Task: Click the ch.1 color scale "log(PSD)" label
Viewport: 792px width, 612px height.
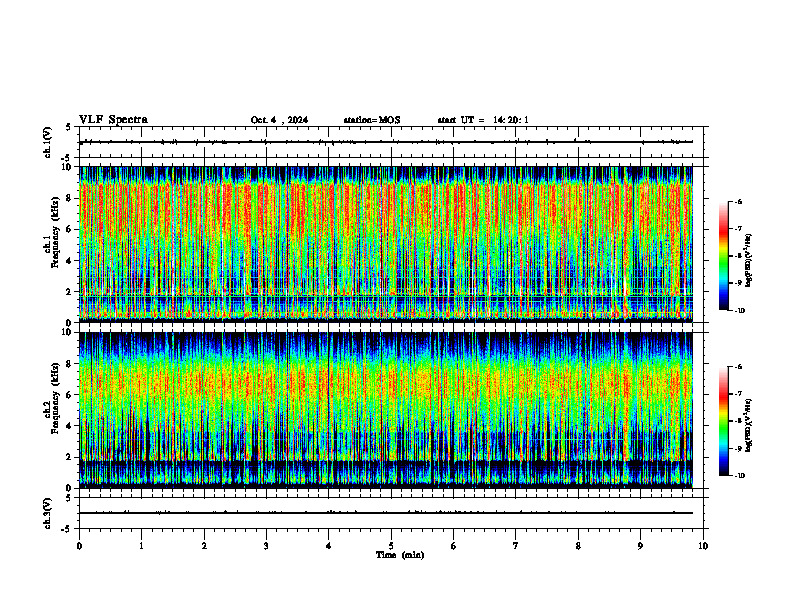Action: click(x=749, y=260)
